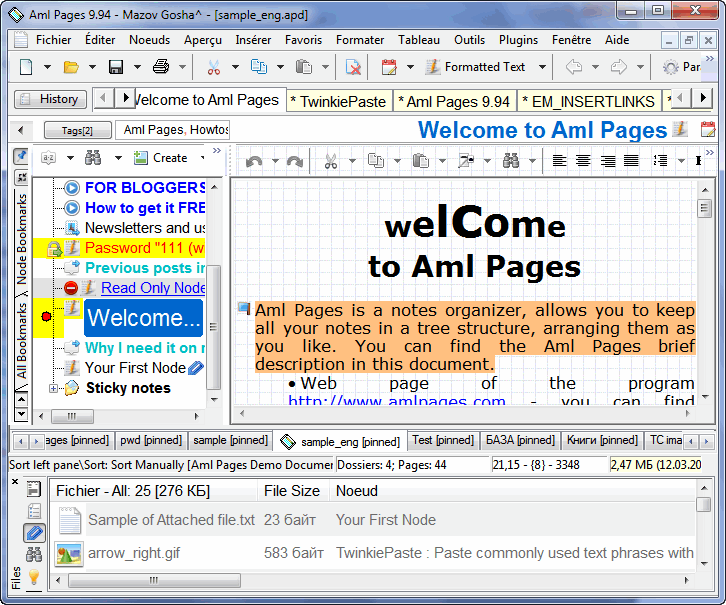Viewport: 726px width, 605px height.
Task: Open the Noeuds menu
Action: point(150,40)
